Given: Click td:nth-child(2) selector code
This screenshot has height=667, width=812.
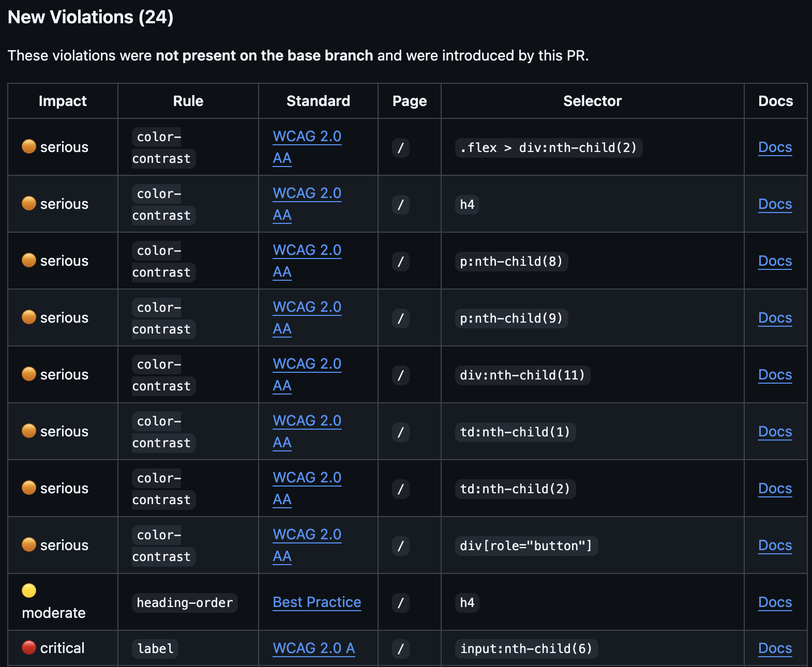Looking at the screenshot, I should [x=515, y=489].
